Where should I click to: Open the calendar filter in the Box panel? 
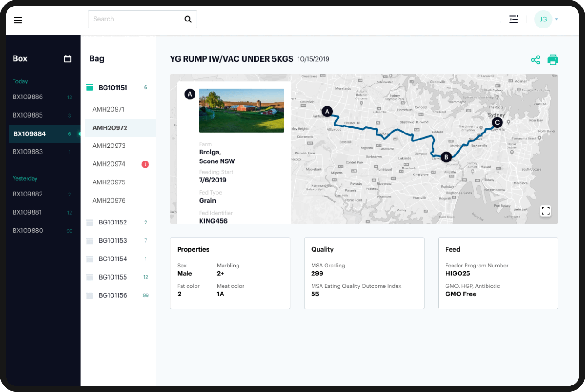point(68,58)
